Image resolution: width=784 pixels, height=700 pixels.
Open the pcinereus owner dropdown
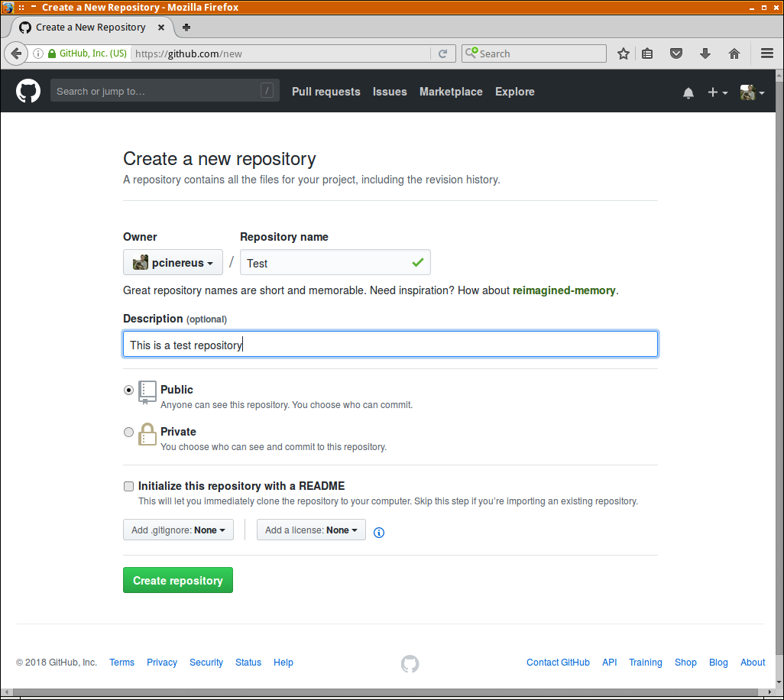click(173, 263)
